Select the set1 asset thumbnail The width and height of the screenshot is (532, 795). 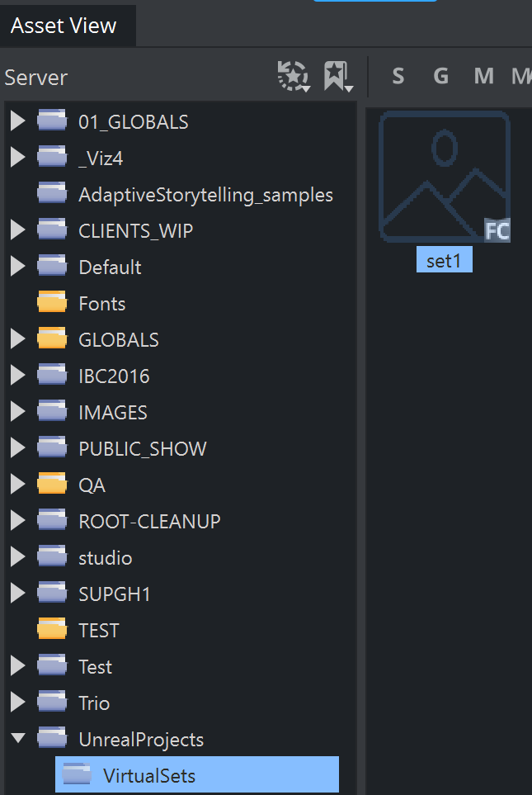click(444, 176)
